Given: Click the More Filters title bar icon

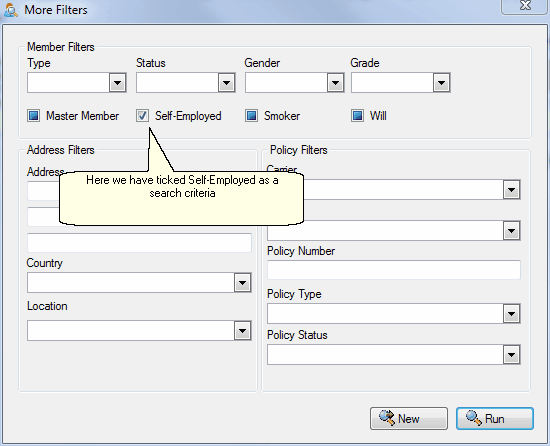Looking at the screenshot, I should pos(11,10).
